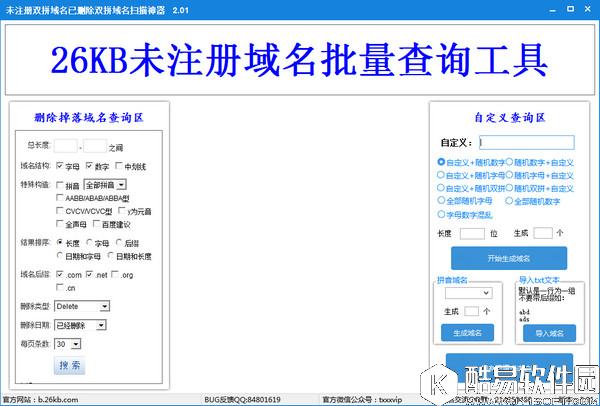
Task: Click the 自定义 text input field
Action: pyautogui.click(x=526, y=142)
